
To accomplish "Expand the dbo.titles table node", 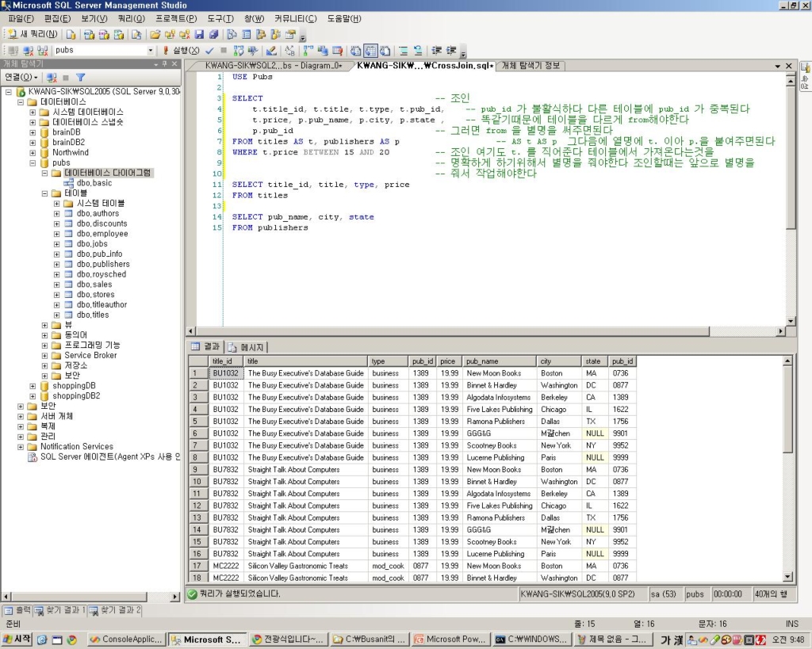I will pos(57,315).
